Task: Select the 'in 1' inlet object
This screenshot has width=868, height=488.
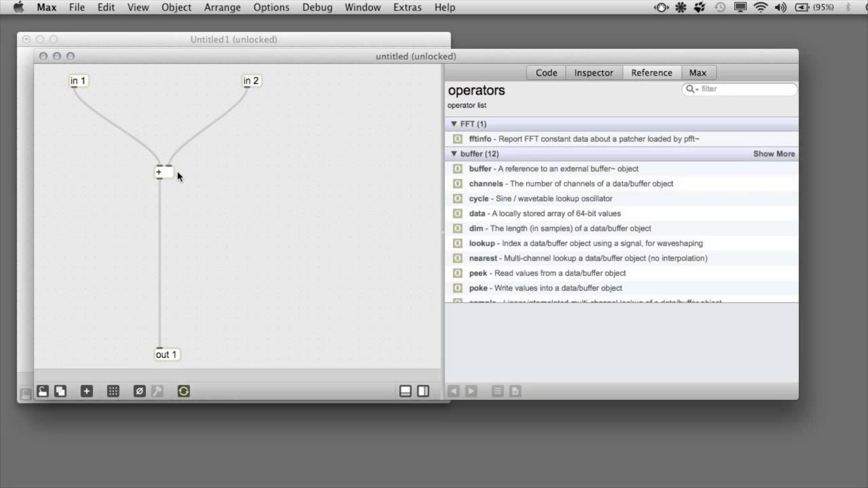Action: point(79,81)
